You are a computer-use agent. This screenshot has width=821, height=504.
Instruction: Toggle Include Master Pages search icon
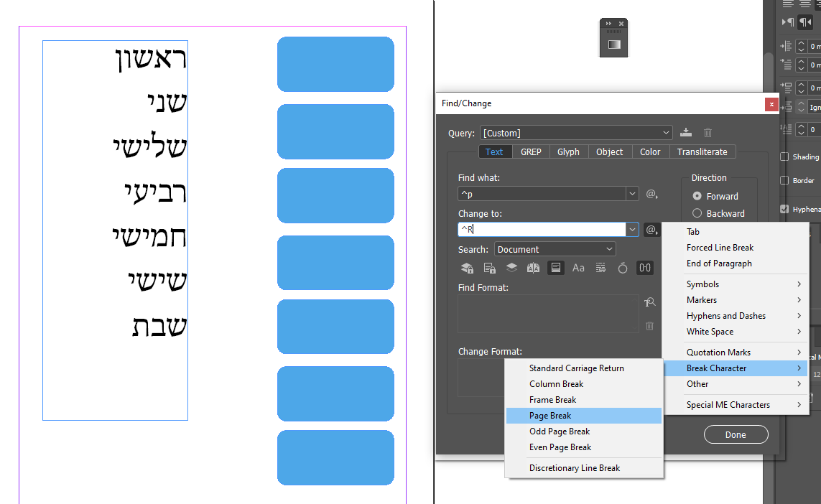click(534, 268)
